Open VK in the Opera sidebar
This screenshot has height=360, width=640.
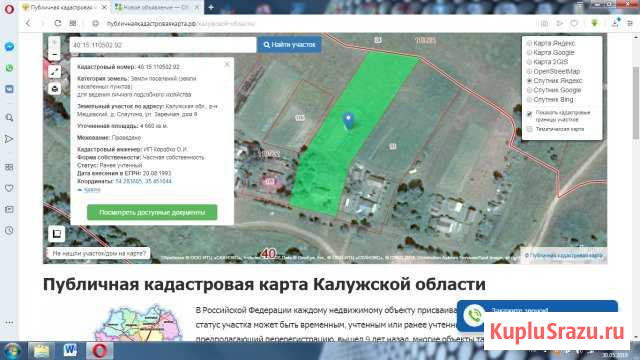(x=9, y=89)
